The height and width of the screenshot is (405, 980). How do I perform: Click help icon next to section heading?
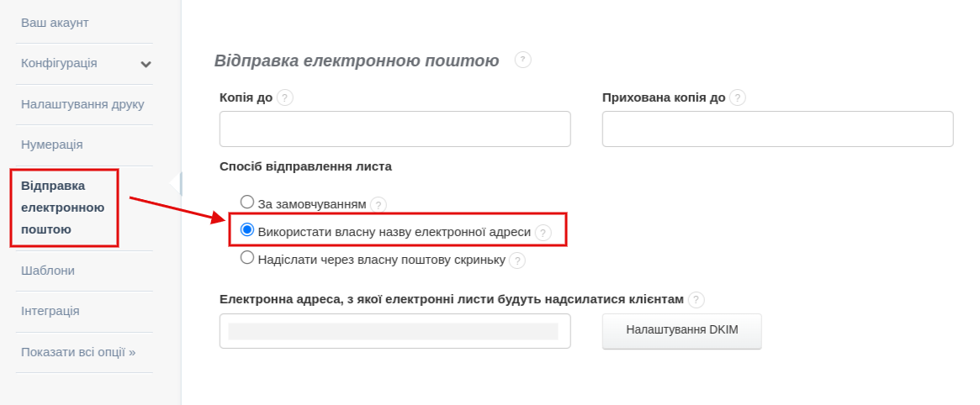pos(523,60)
